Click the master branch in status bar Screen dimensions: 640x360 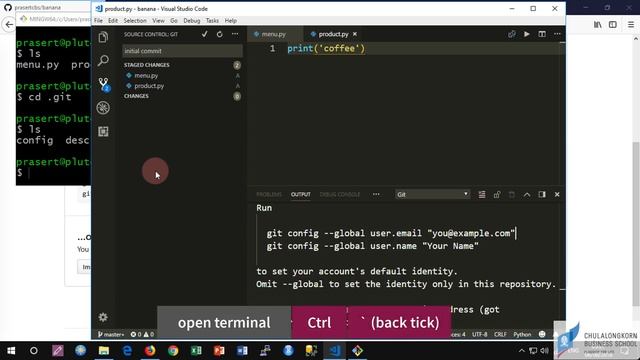click(111, 334)
